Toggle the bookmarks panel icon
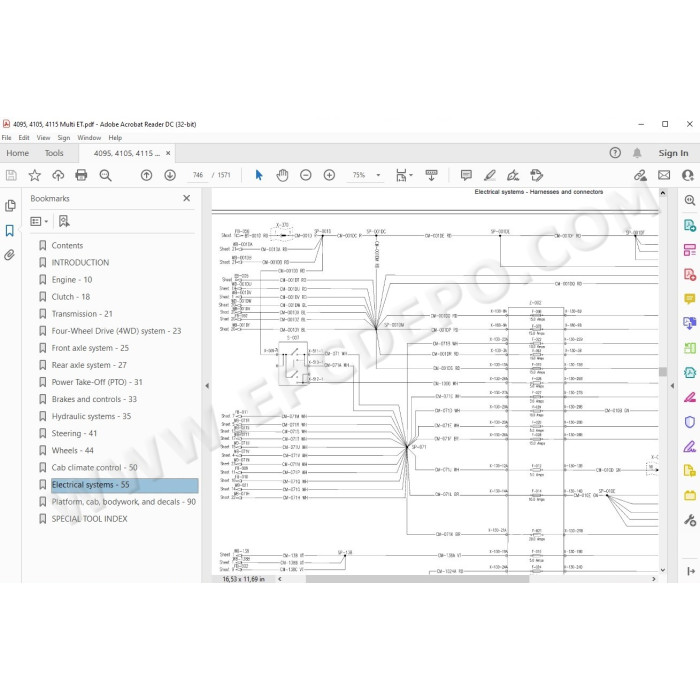Screen dimensions: 700x700 tap(9, 231)
